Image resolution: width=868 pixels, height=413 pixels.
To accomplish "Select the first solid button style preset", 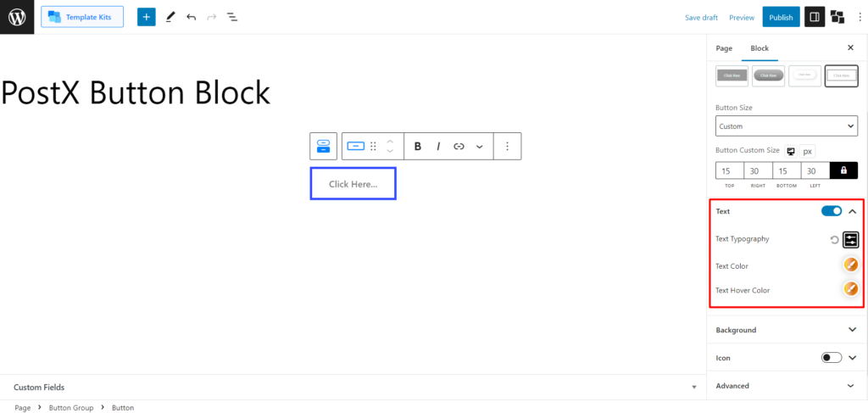I will pos(732,75).
